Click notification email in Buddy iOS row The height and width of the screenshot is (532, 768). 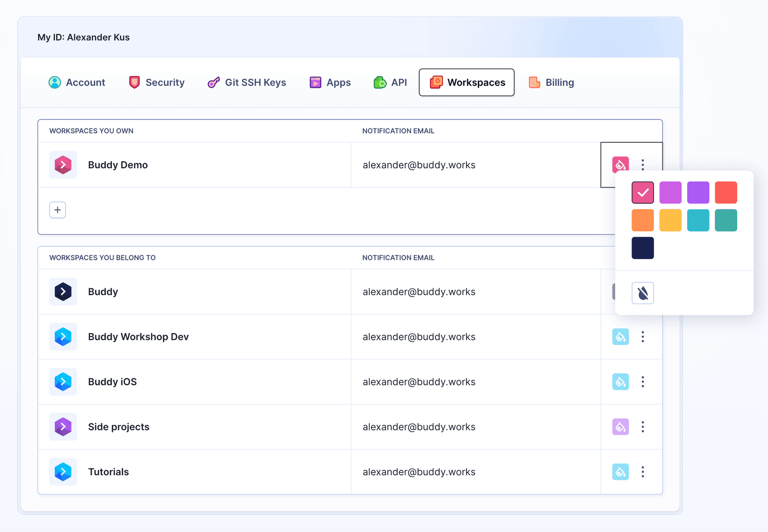click(x=419, y=382)
